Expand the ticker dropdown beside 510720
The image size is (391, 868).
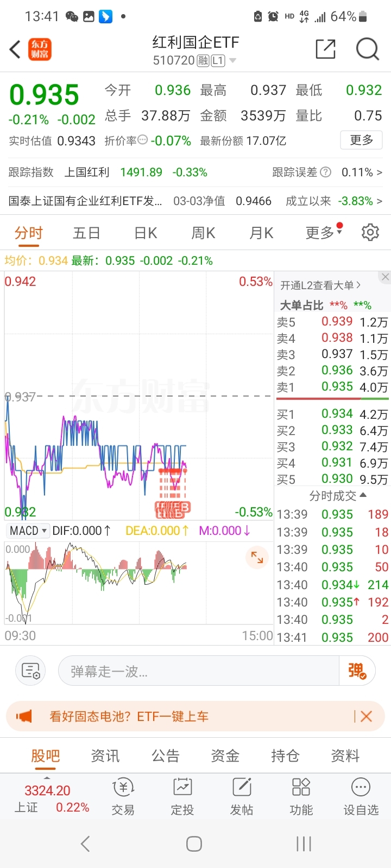(233, 61)
